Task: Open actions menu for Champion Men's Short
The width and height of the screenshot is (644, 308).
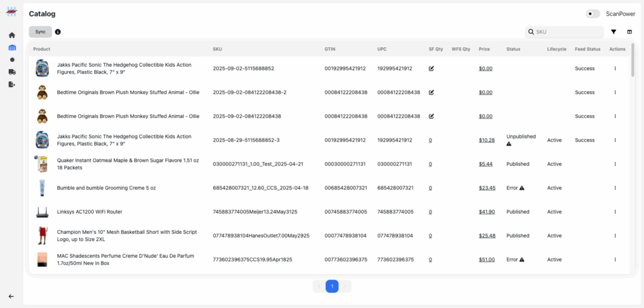Action: (x=615, y=236)
